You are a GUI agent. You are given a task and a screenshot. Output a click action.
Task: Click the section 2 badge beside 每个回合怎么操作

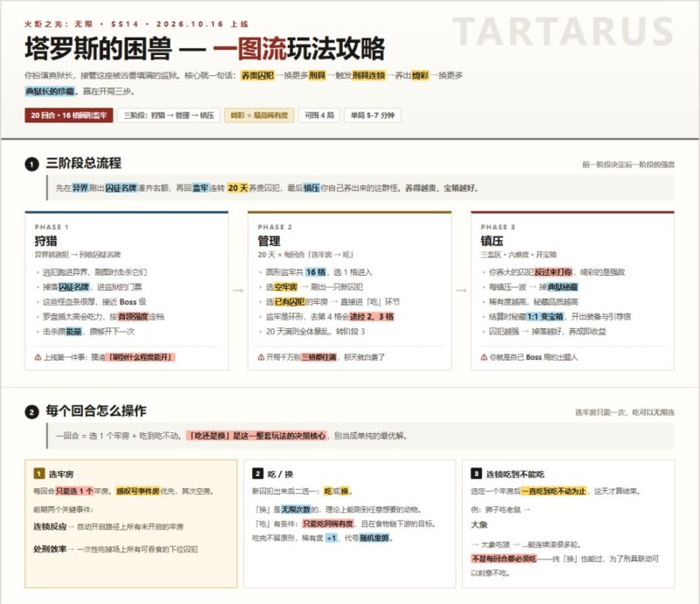[x=31, y=412]
